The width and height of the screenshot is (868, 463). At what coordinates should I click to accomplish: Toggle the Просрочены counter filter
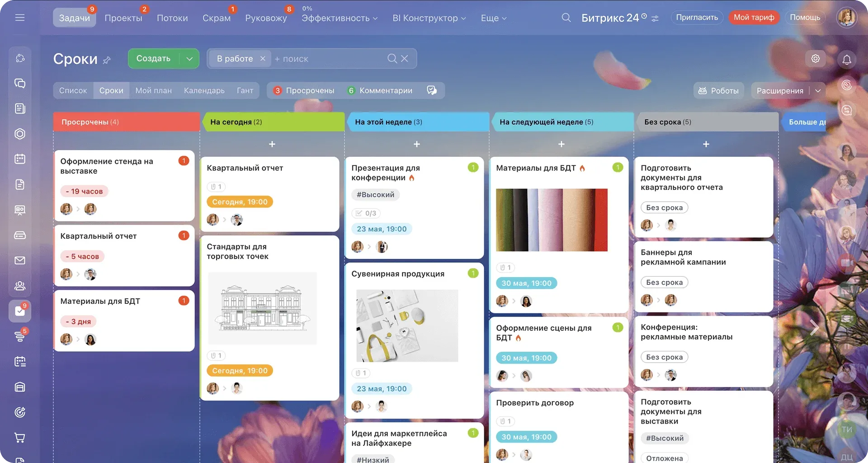pyautogui.click(x=304, y=90)
